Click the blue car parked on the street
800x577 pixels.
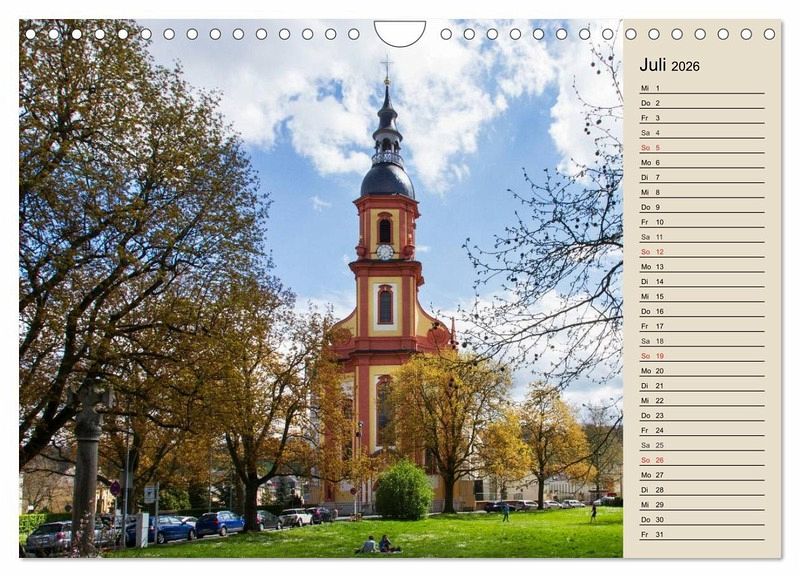pos(218,523)
